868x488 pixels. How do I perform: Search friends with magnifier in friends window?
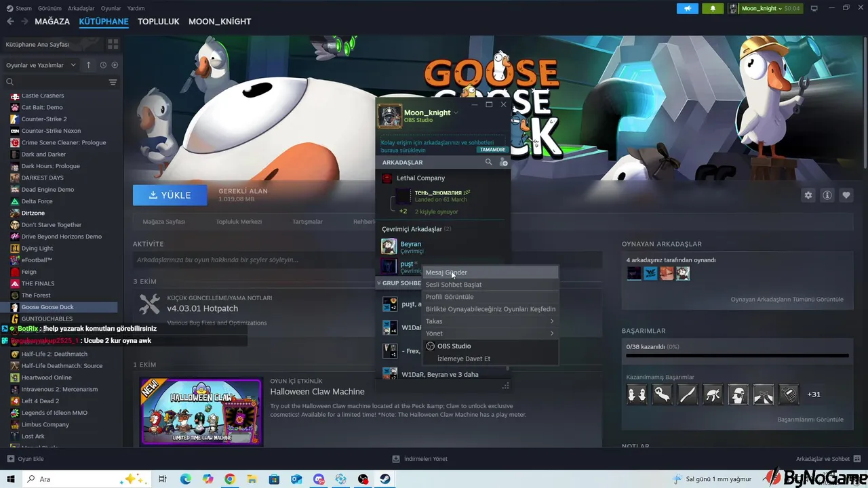488,163
